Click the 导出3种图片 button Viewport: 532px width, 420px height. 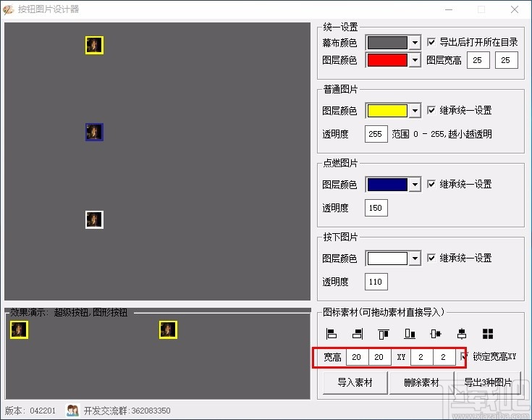pyautogui.click(x=489, y=382)
